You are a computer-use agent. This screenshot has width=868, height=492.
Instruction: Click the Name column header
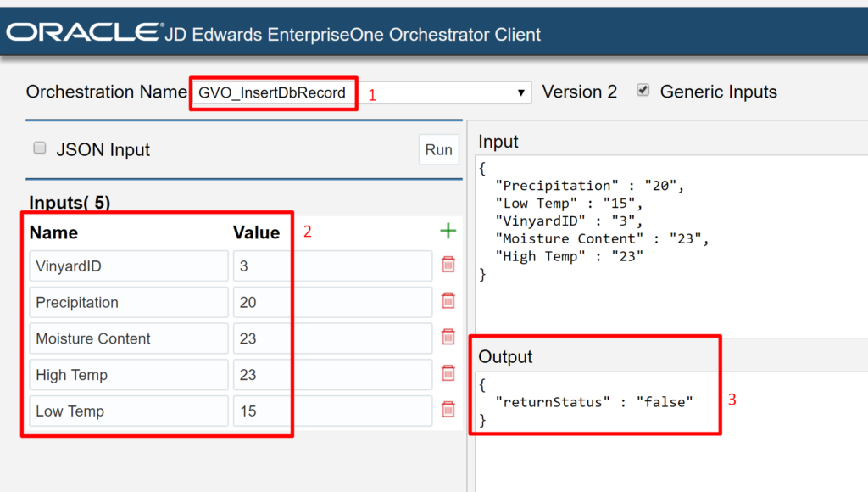pyautogui.click(x=53, y=232)
